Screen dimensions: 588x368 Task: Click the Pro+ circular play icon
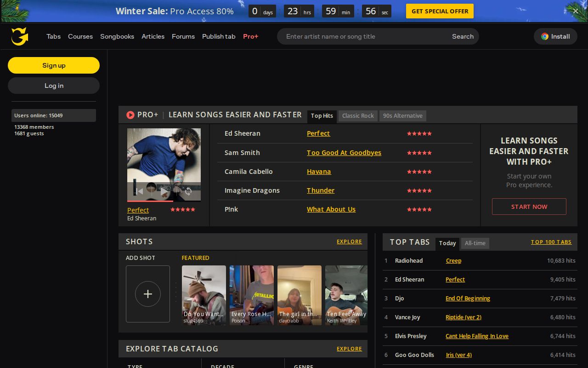[130, 115]
